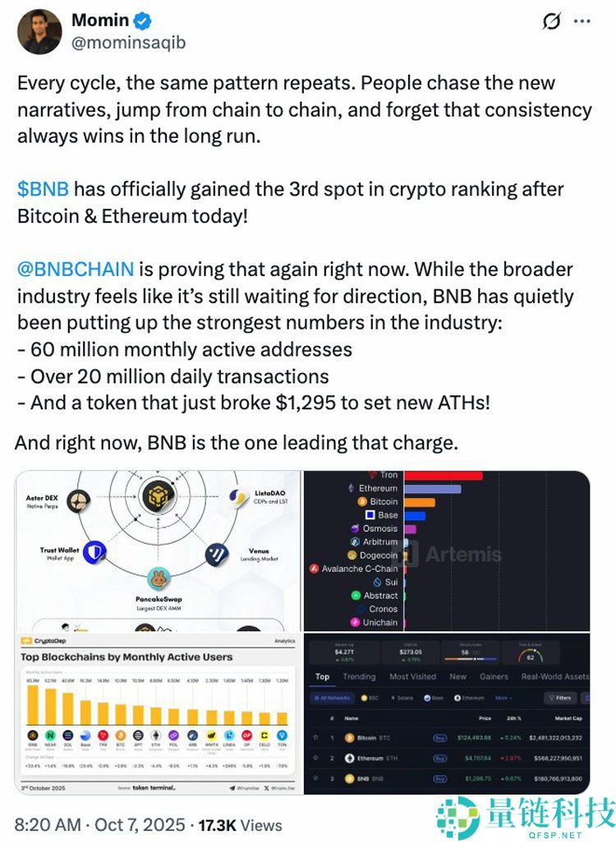Screen dimensions: 616x844
Task: Switch to the Trending tab
Action: pos(359,676)
